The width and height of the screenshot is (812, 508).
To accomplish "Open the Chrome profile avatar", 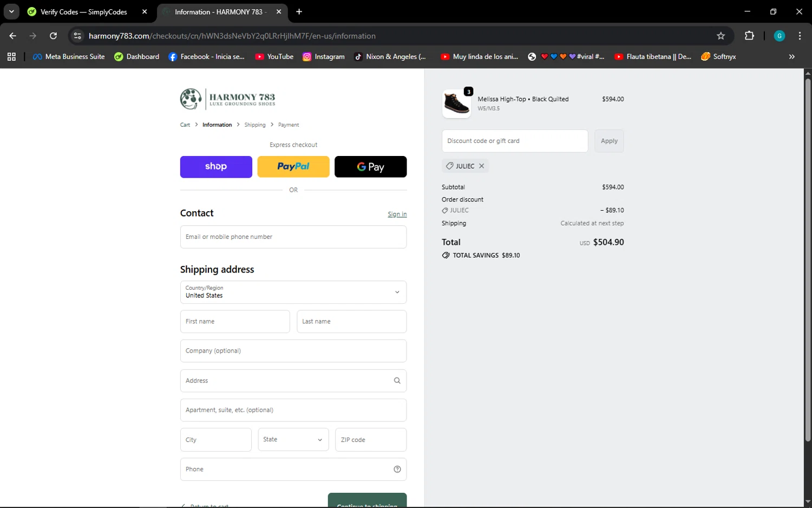I will click(780, 36).
